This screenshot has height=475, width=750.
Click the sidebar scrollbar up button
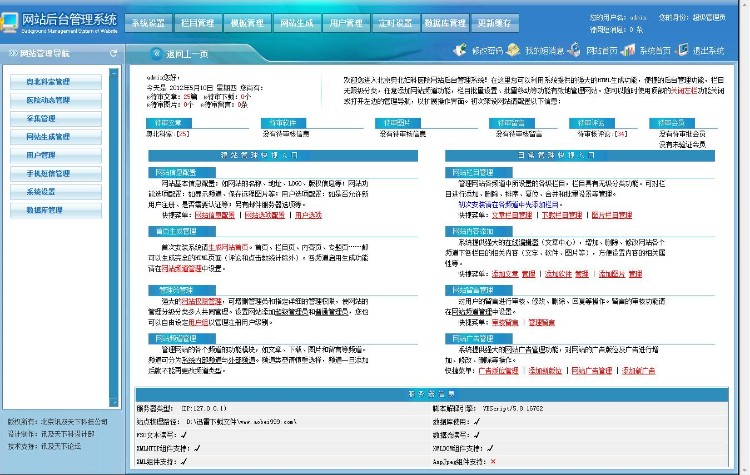point(114,73)
